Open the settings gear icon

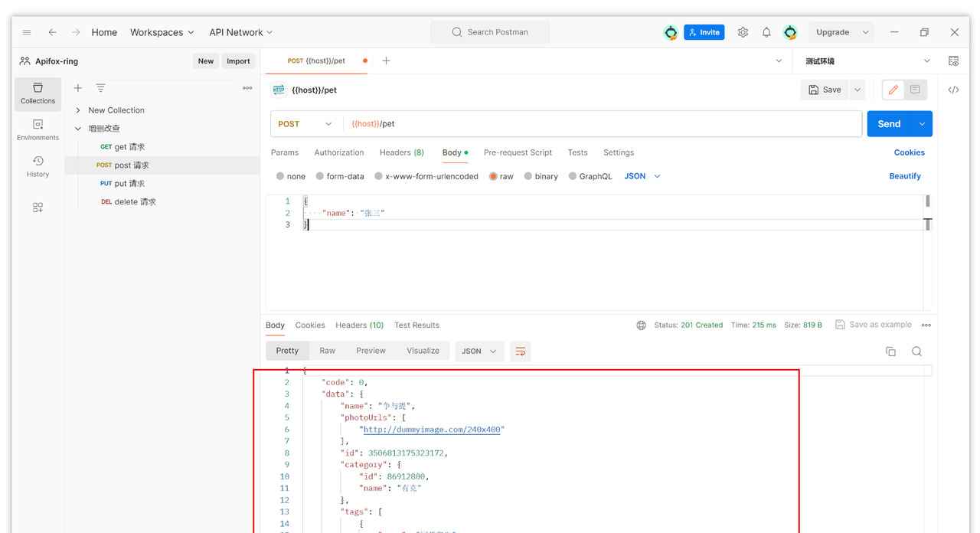pyautogui.click(x=743, y=32)
